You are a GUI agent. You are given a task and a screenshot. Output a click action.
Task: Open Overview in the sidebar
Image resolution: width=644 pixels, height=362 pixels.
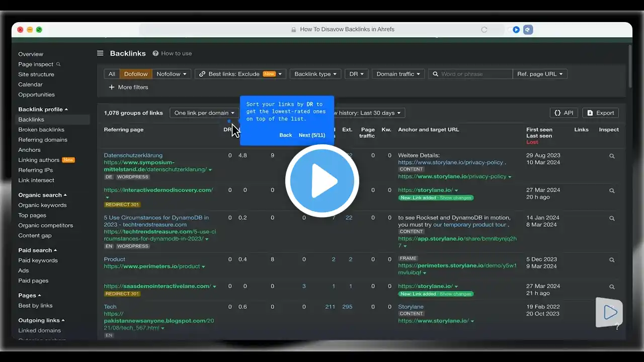[31, 54]
